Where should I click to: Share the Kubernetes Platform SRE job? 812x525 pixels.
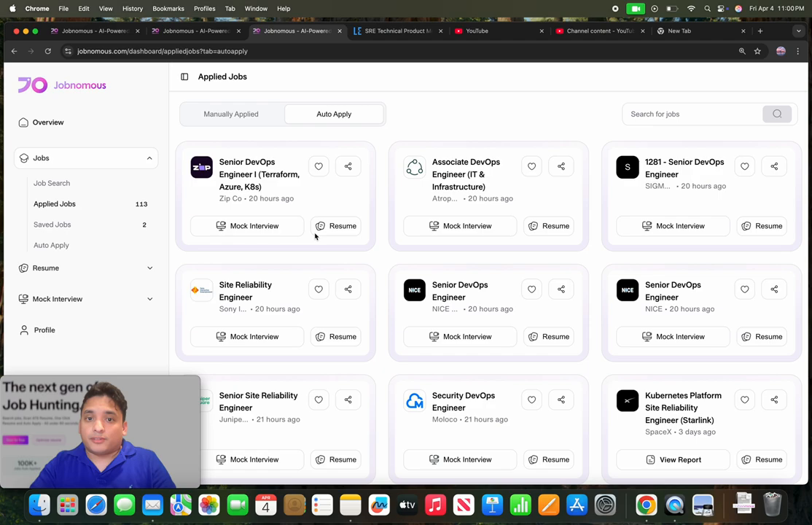coord(773,400)
